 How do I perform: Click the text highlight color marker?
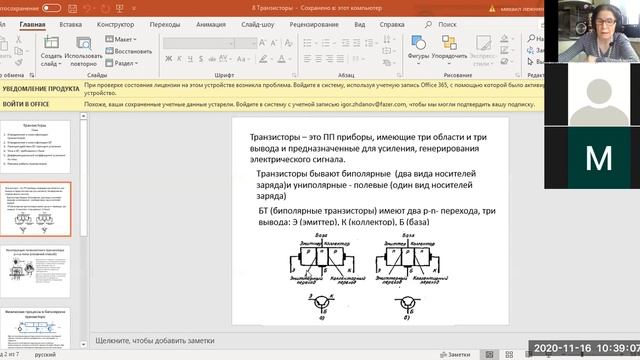point(263,59)
